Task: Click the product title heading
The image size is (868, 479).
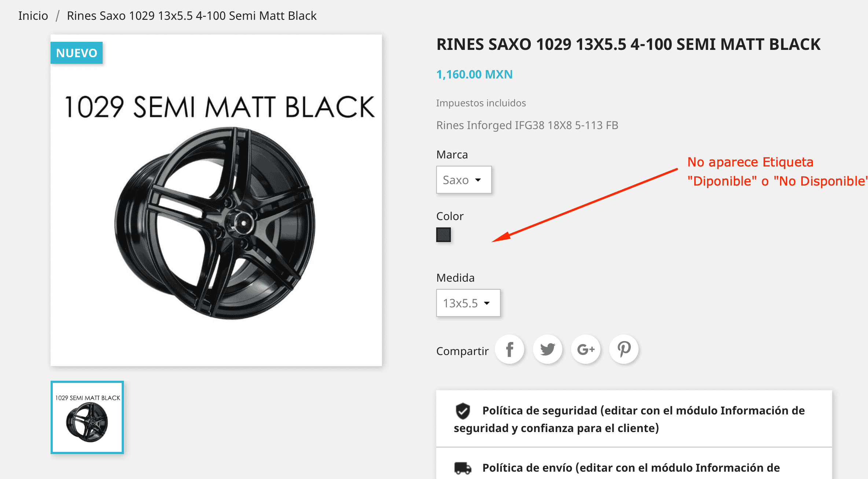Action: (x=628, y=44)
